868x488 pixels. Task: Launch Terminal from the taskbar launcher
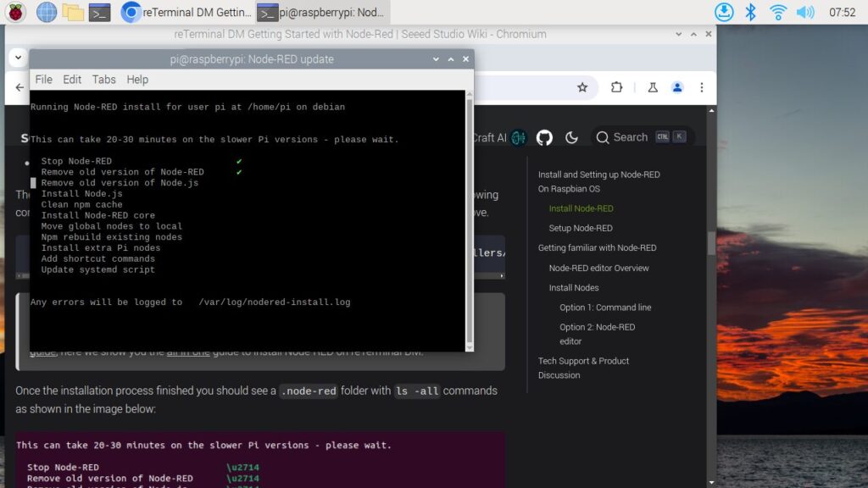100,12
